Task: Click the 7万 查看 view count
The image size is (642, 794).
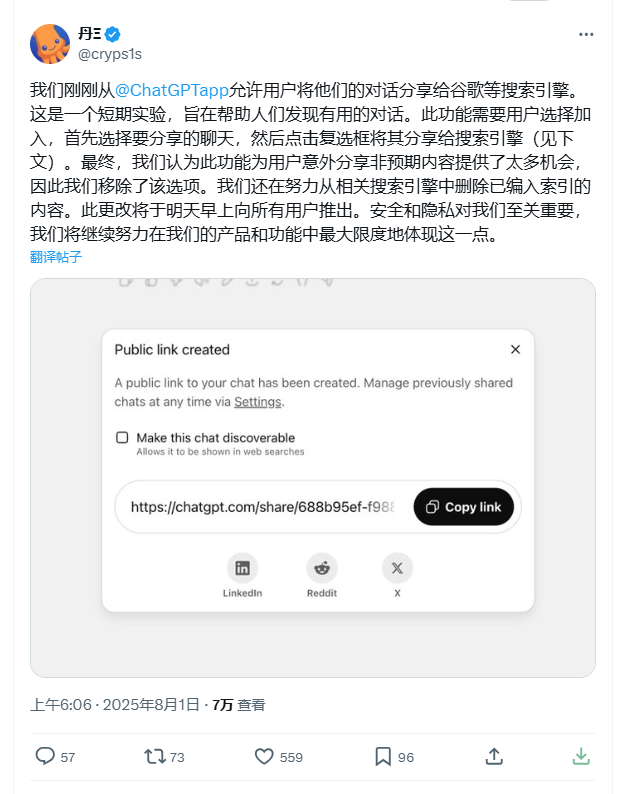Action: [238, 705]
